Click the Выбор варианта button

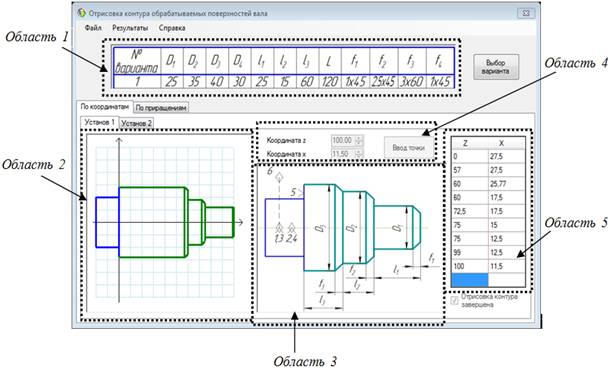pyautogui.click(x=496, y=67)
